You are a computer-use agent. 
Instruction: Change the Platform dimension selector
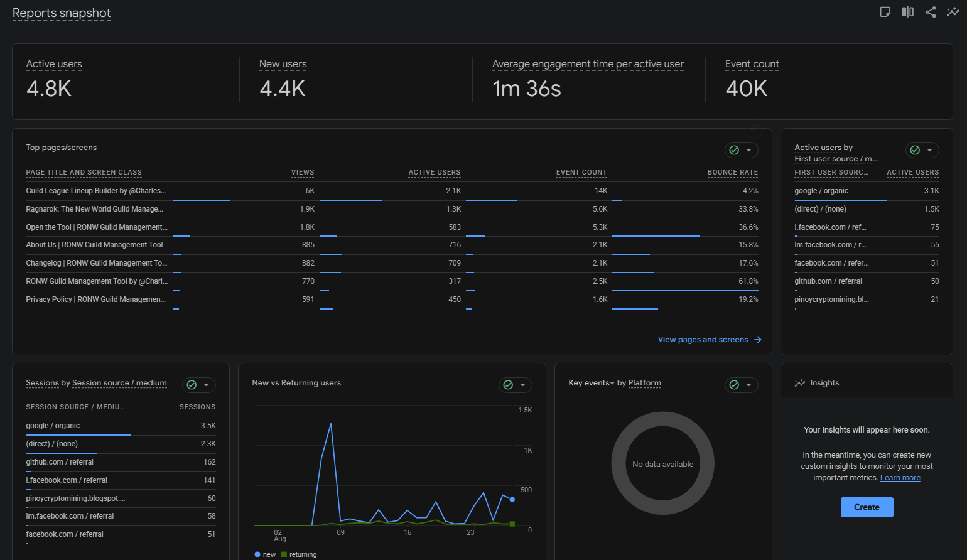tap(644, 383)
